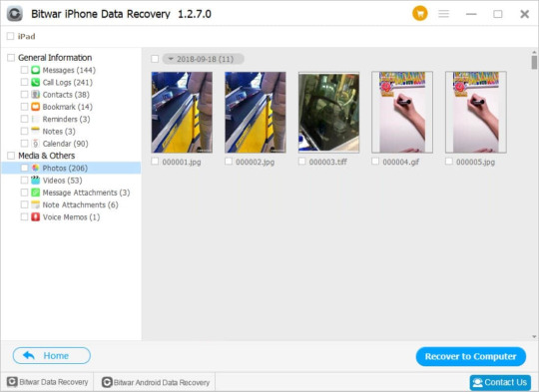The width and height of the screenshot is (539, 392).
Task: Click the Contacts icon
Action: click(35, 95)
